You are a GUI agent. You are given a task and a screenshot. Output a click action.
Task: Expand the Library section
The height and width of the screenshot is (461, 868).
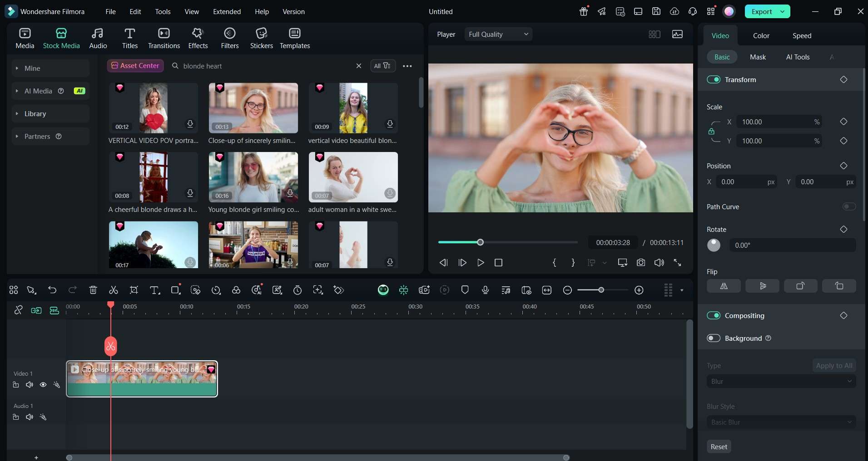click(x=50, y=113)
